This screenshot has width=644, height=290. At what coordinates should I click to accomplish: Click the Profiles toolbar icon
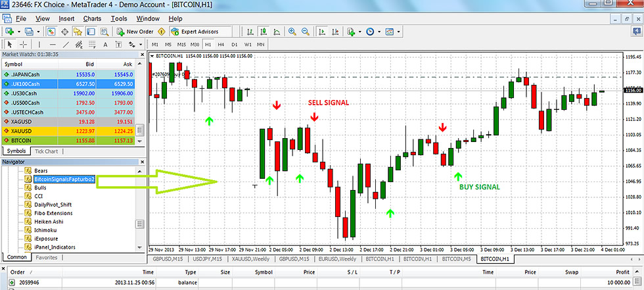point(29,32)
